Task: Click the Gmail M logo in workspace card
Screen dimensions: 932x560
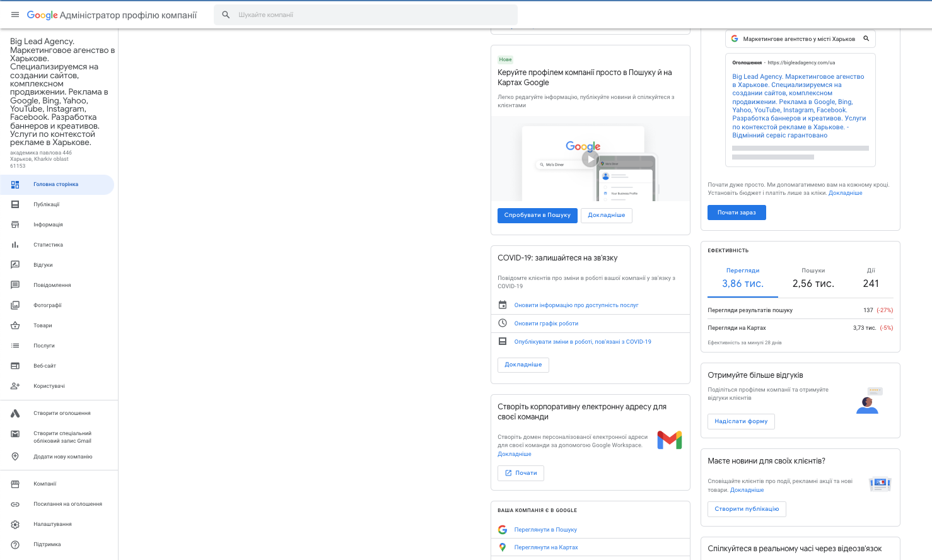Action: [x=670, y=440]
